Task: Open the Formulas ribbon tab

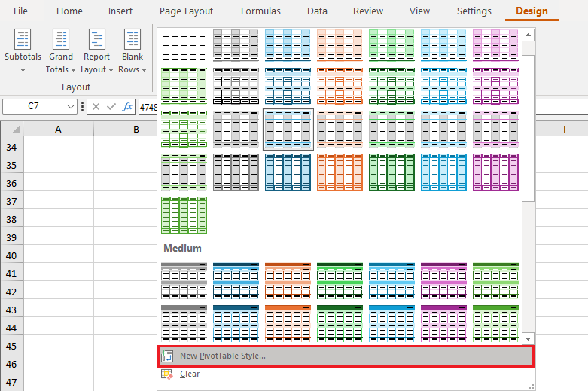Action: point(260,11)
